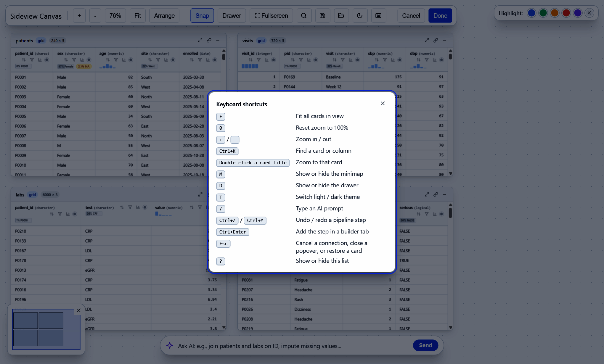The height and width of the screenshot is (364, 604).
Task: Click the save floppy-disk icon in toolbar
Action: click(x=322, y=16)
